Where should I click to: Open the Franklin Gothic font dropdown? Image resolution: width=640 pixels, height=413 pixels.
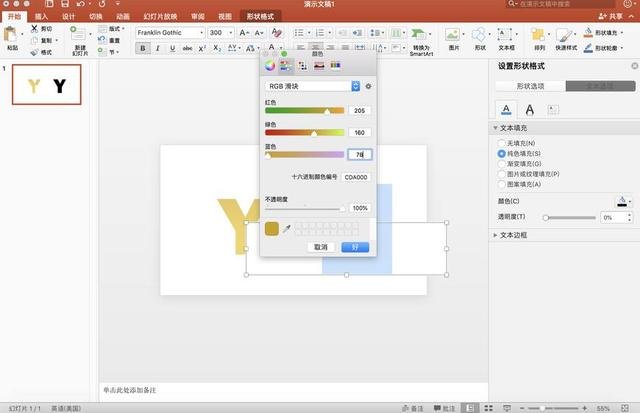tap(201, 33)
